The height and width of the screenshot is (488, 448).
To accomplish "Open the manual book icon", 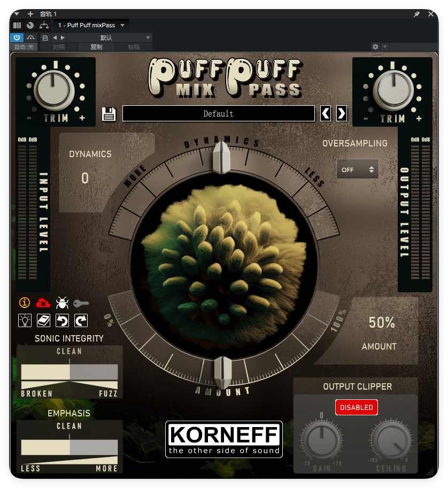I will [44, 321].
